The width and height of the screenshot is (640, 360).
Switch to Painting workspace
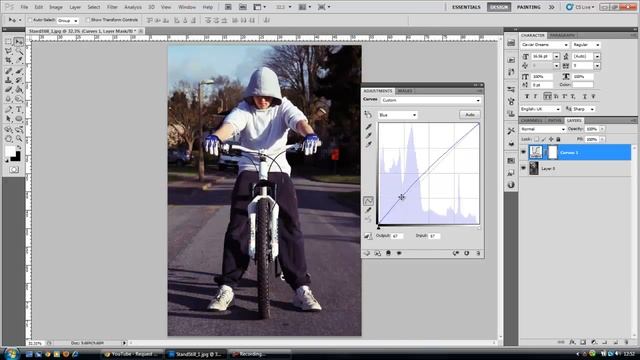point(529,7)
